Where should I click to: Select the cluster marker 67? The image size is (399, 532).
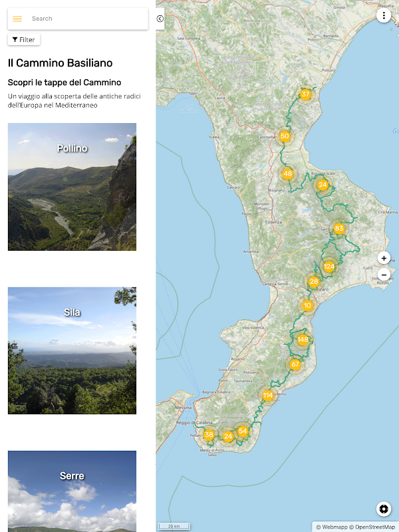(295, 364)
